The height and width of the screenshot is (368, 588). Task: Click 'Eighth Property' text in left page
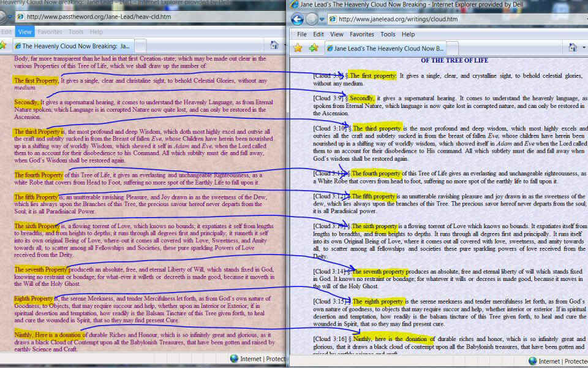(x=33, y=299)
